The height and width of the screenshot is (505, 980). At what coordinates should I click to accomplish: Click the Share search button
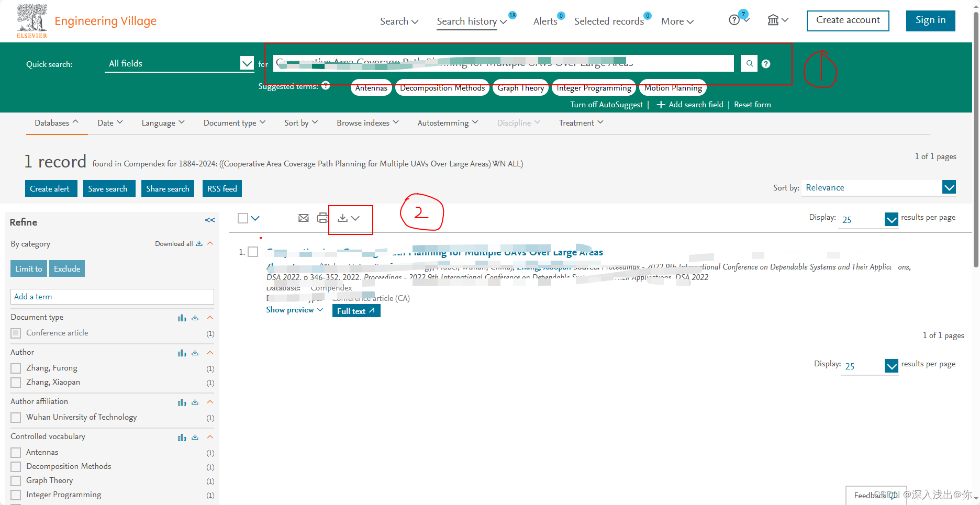tap(168, 188)
